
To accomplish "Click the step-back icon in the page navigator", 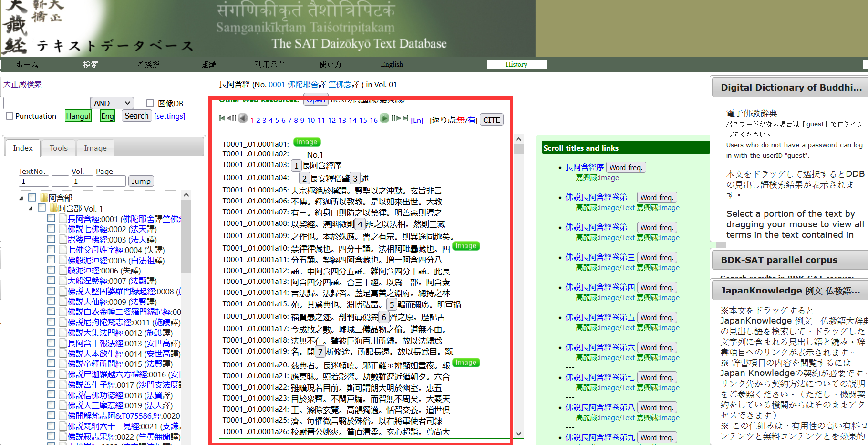I will point(231,118).
